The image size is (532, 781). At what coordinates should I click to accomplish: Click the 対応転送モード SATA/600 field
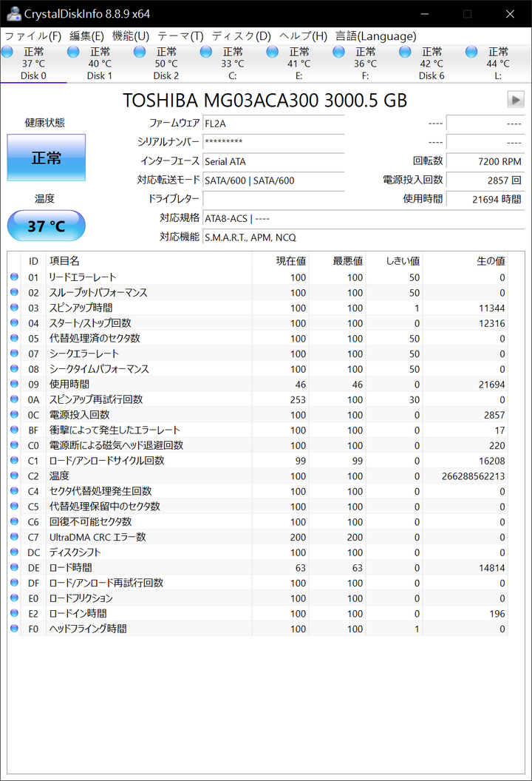273,180
